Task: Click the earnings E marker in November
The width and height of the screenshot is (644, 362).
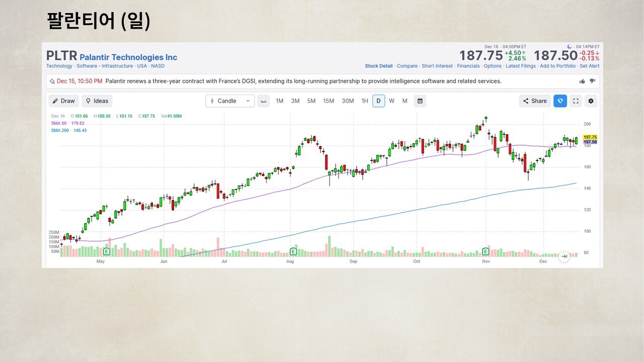Action: (x=486, y=251)
